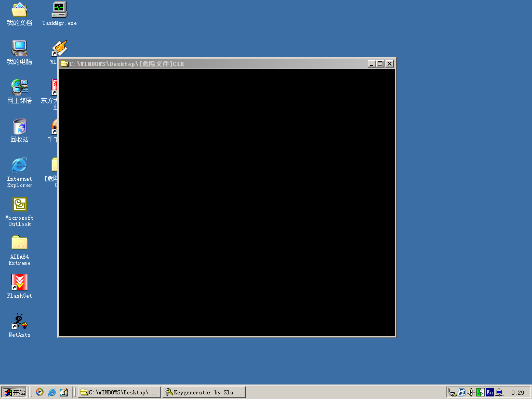Click the system clock showing 0:29
The image size is (532, 399).
517,393
